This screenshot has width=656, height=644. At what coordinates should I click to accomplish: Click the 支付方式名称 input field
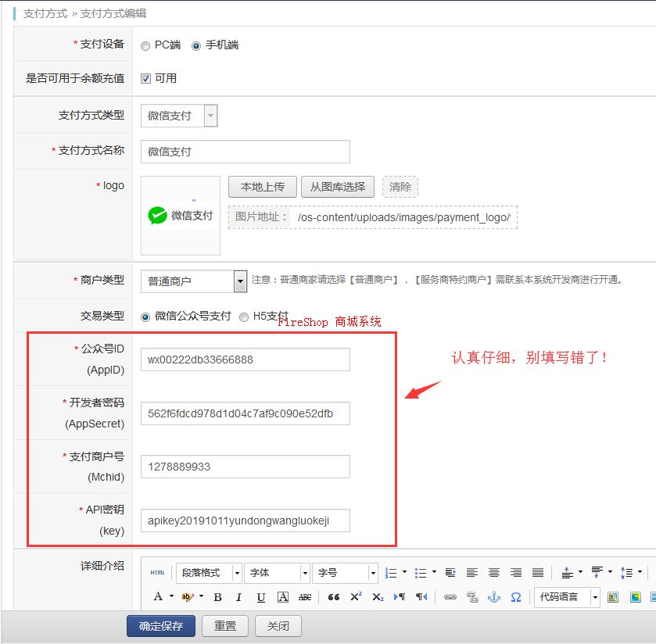pyautogui.click(x=246, y=152)
